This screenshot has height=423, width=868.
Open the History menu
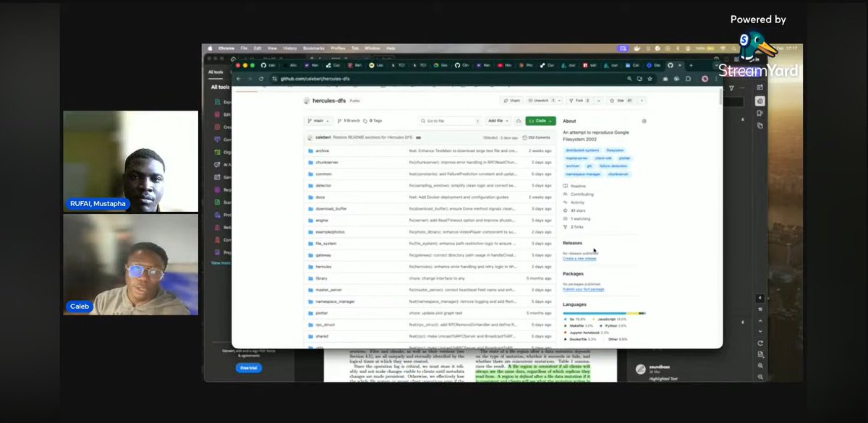coord(290,48)
